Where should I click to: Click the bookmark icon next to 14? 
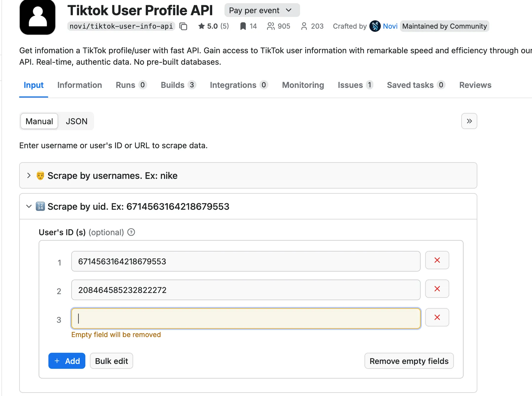[x=243, y=26]
